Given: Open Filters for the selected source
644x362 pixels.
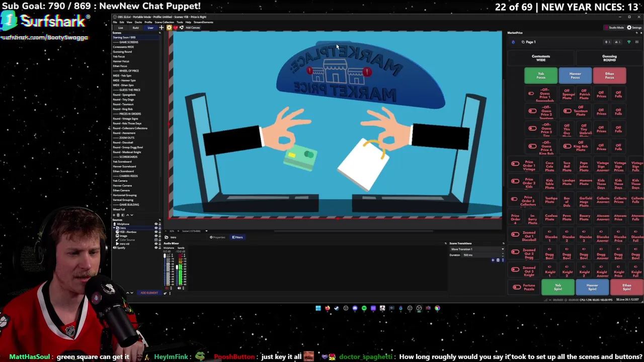Looking at the screenshot, I should point(237,237).
